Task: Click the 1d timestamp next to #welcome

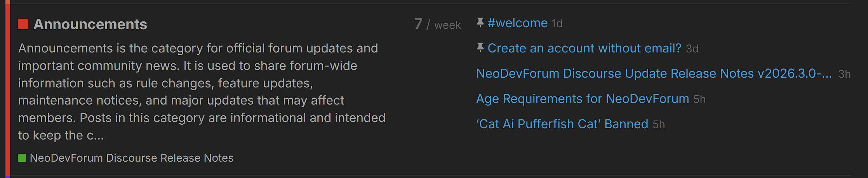Action: pyautogui.click(x=557, y=24)
